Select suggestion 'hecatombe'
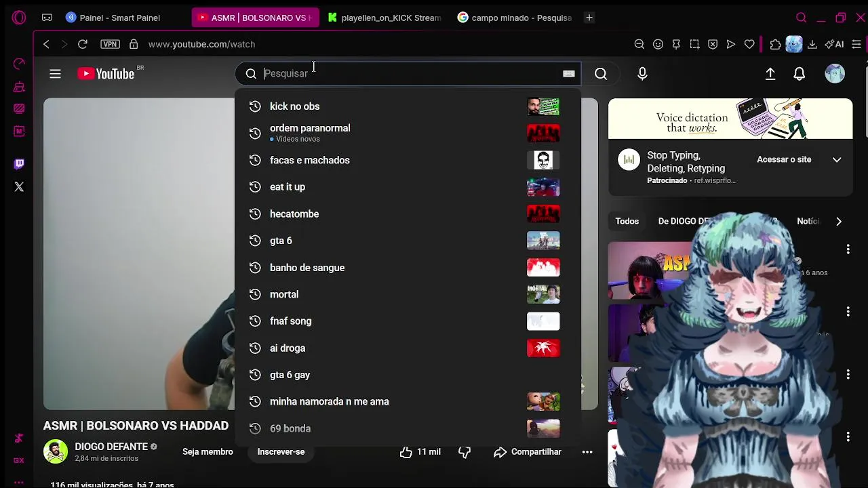 pos(408,213)
